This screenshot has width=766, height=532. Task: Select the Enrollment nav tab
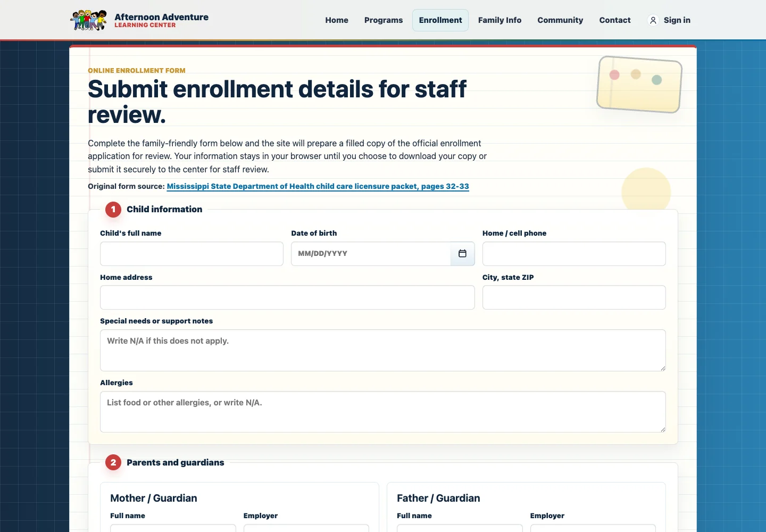tap(440, 20)
